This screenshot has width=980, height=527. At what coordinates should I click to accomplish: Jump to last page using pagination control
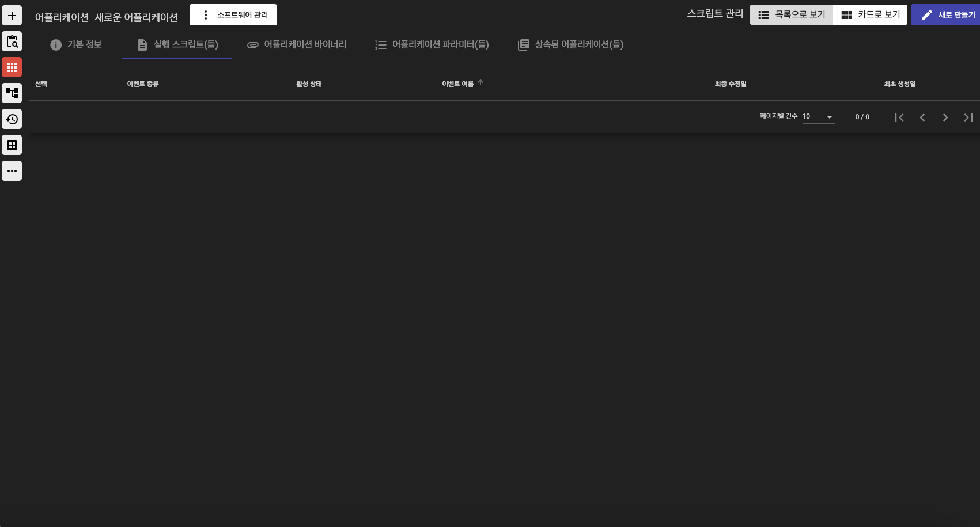click(x=968, y=117)
